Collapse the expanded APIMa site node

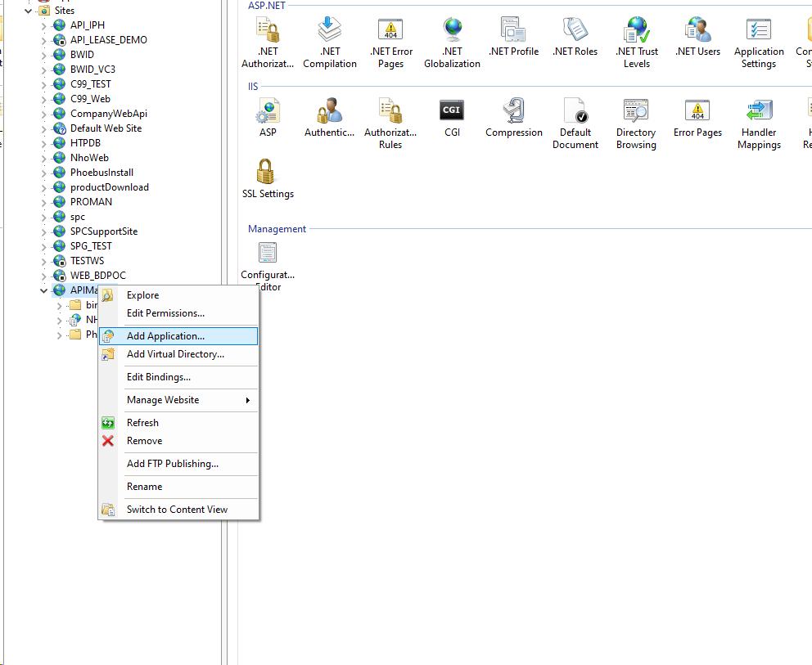[x=44, y=290]
